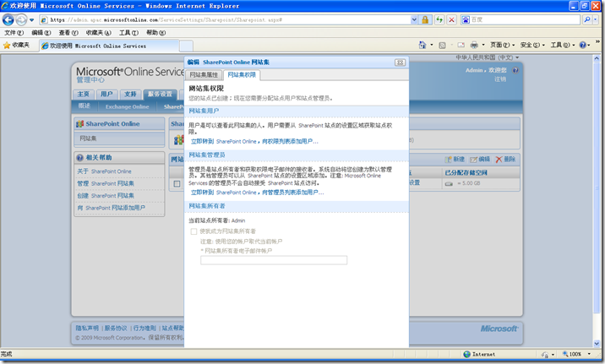Click the search magnifier icon
Screen dimensions: 605x364
pyautogui.click(x=587, y=19)
